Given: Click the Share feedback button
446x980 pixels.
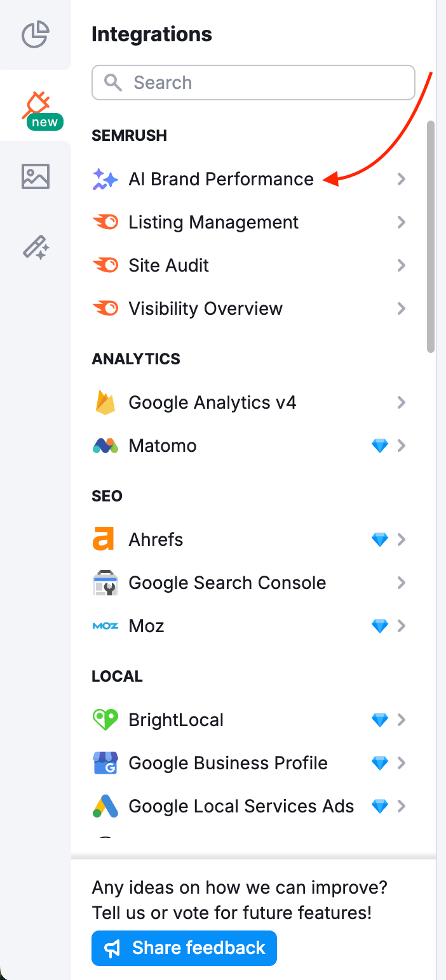Looking at the screenshot, I should [184, 948].
